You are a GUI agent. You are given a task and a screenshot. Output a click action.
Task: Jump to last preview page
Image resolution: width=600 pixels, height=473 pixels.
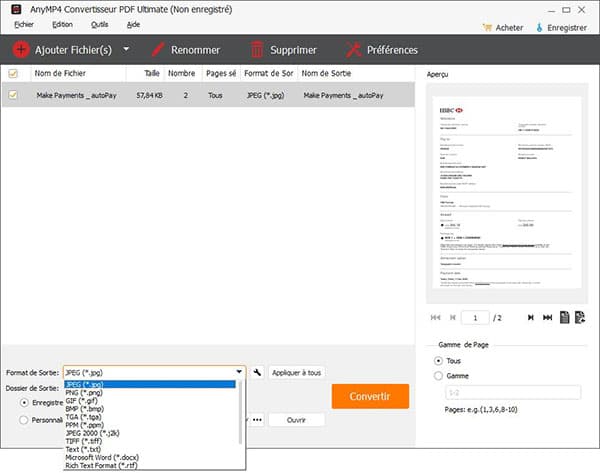coord(547,317)
